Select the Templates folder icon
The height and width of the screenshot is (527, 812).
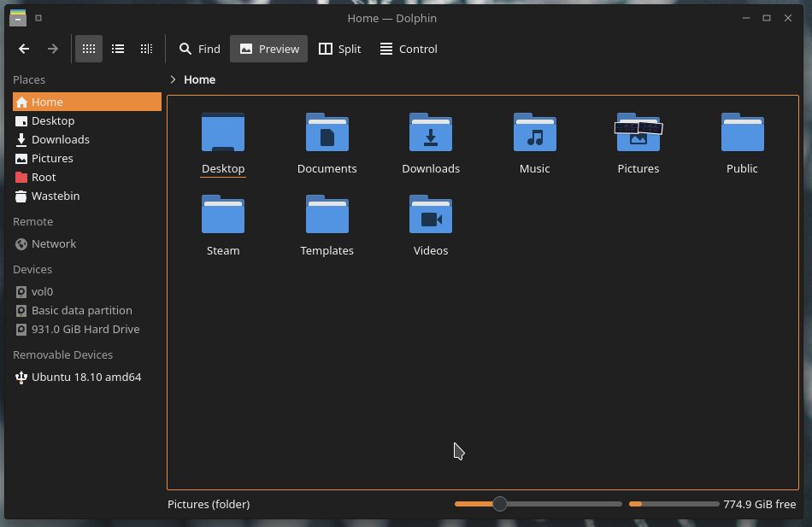point(327,214)
